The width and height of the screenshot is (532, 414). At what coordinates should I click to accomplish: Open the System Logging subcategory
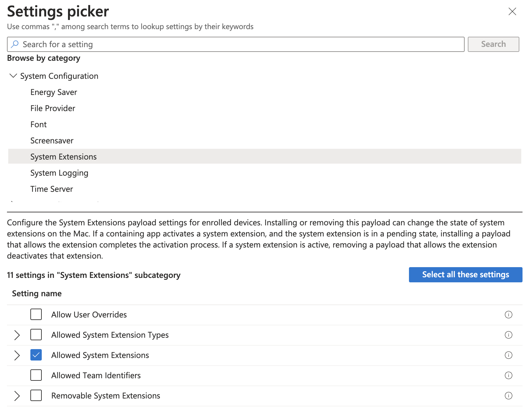pyautogui.click(x=59, y=173)
